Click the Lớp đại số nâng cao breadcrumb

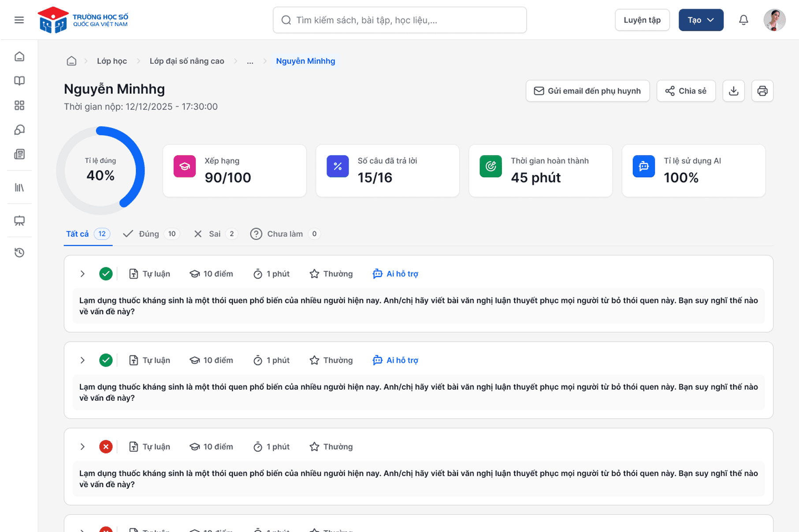click(x=187, y=61)
